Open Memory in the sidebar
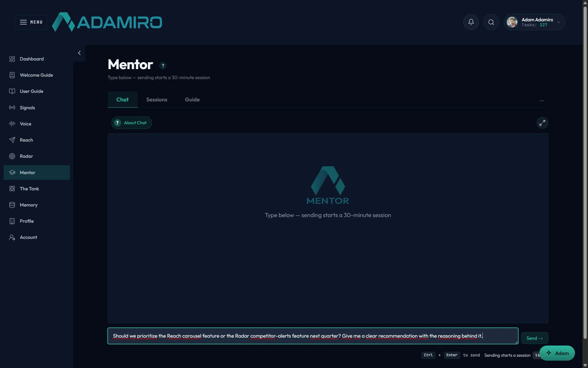This screenshot has height=368, width=588. coord(37,205)
